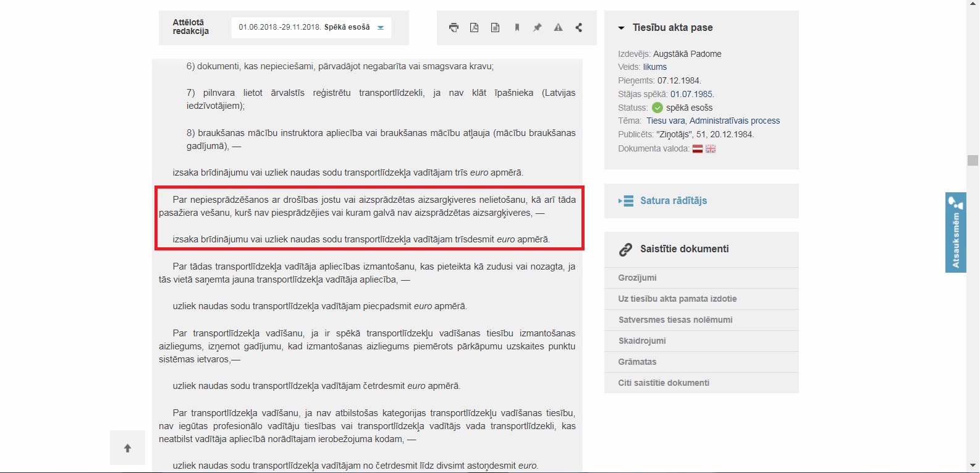Open the Grozījumi related documents item
980x473 pixels.
tap(637, 278)
